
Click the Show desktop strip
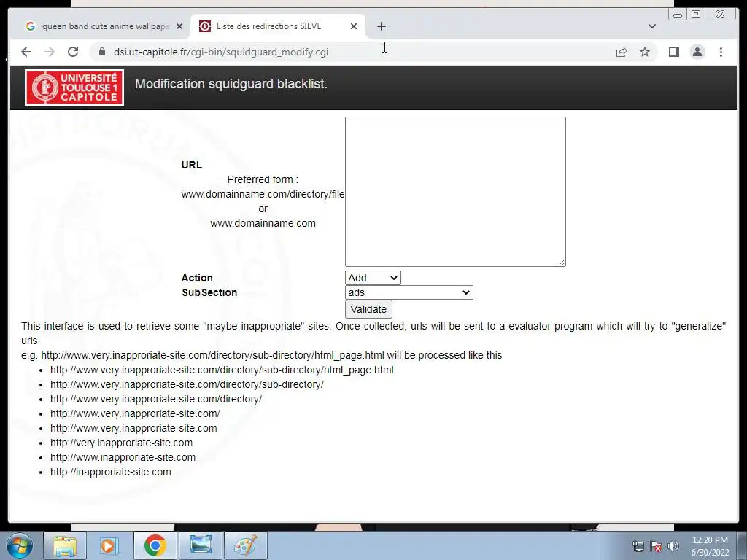click(743, 545)
